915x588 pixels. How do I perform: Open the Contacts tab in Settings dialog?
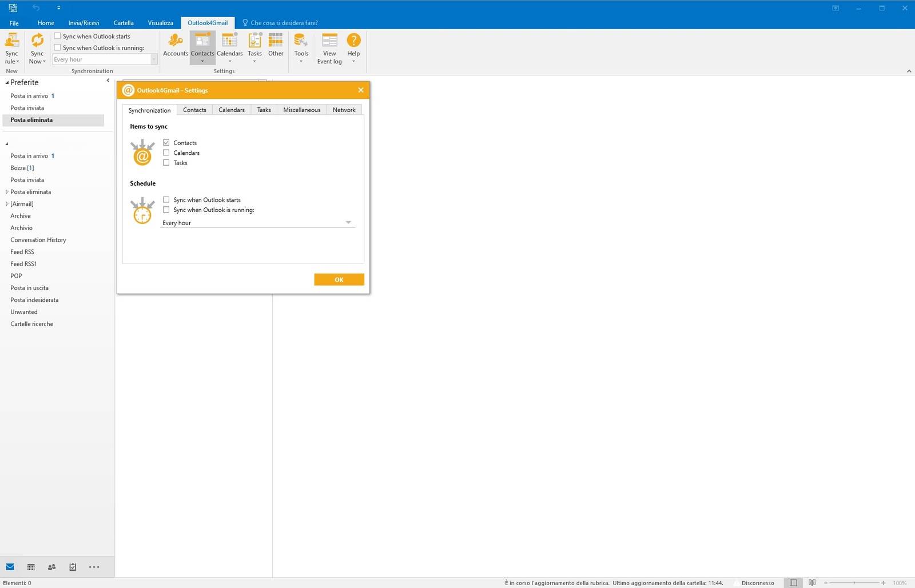[194, 110]
